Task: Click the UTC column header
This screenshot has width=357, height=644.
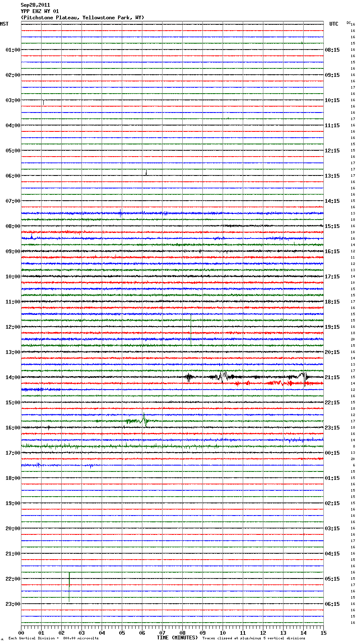Action: (334, 24)
